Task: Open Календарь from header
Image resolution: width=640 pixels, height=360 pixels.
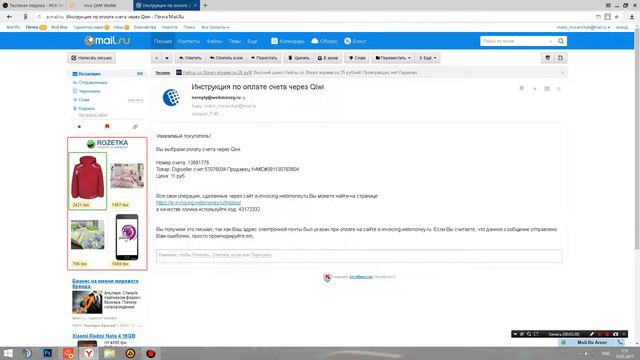Action: pos(288,41)
